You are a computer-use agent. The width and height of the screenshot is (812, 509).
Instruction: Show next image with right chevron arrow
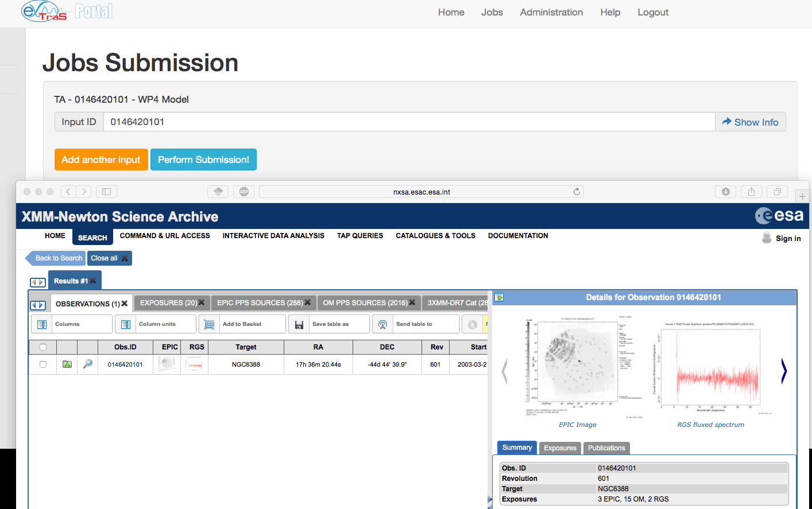[784, 371]
